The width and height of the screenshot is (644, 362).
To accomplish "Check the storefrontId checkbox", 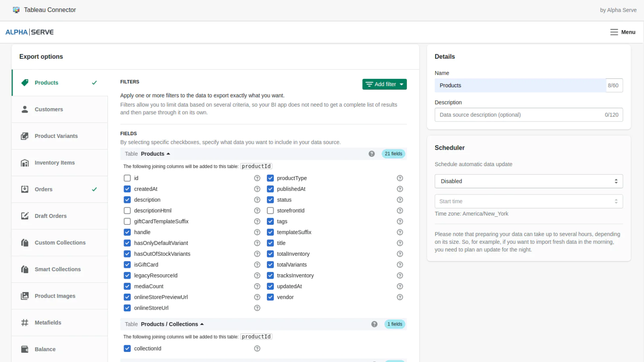I will (270, 211).
